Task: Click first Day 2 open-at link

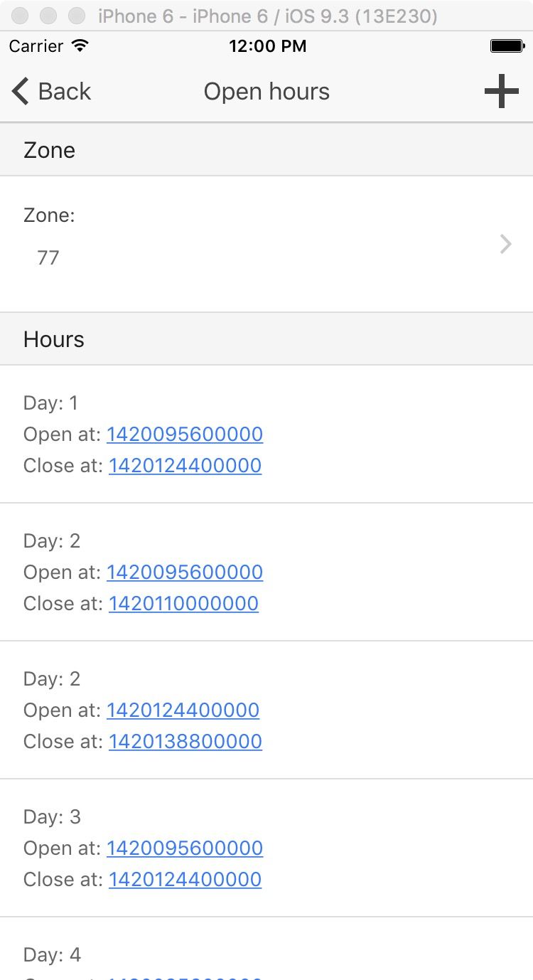Action: [x=185, y=572]
